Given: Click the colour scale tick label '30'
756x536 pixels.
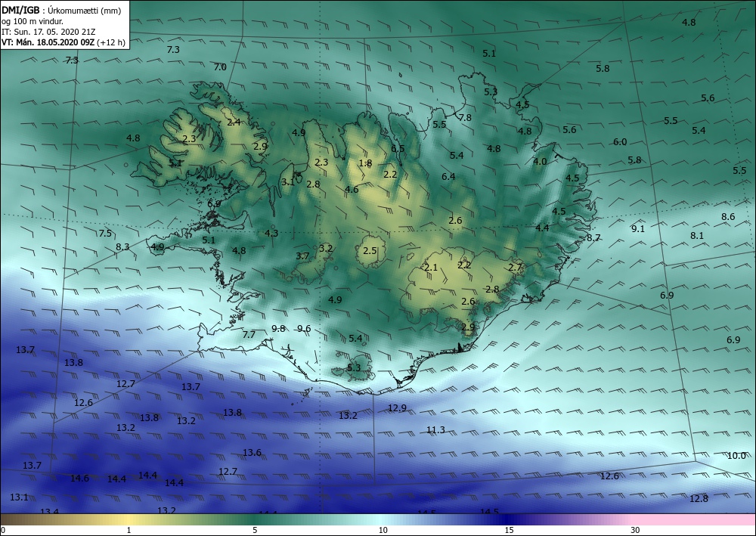Looking at the screenshot, I should pyautogui.click(x=635, y=530).
